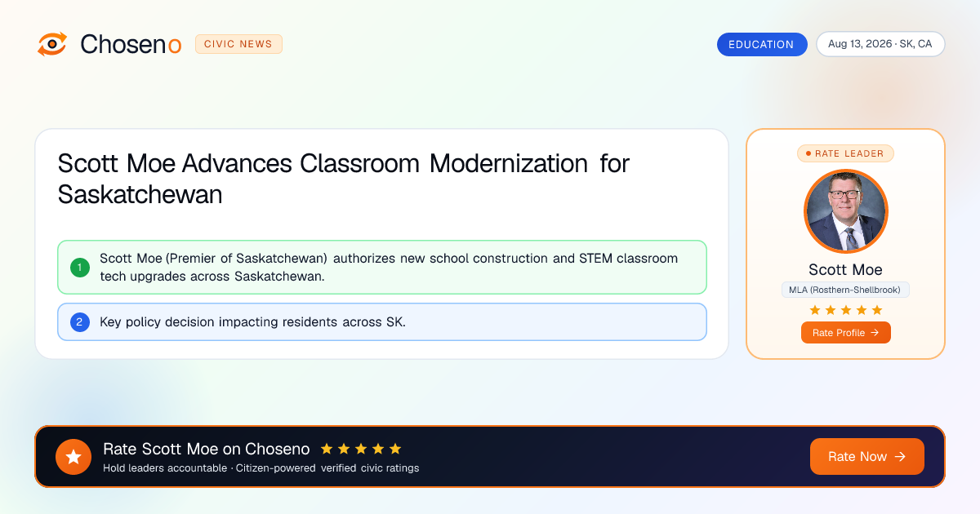The width and height of the screenshot is (980, 514).
Task: Open the Scott Moe Advances Classroom Modernization headline
Action: [344, 179]
